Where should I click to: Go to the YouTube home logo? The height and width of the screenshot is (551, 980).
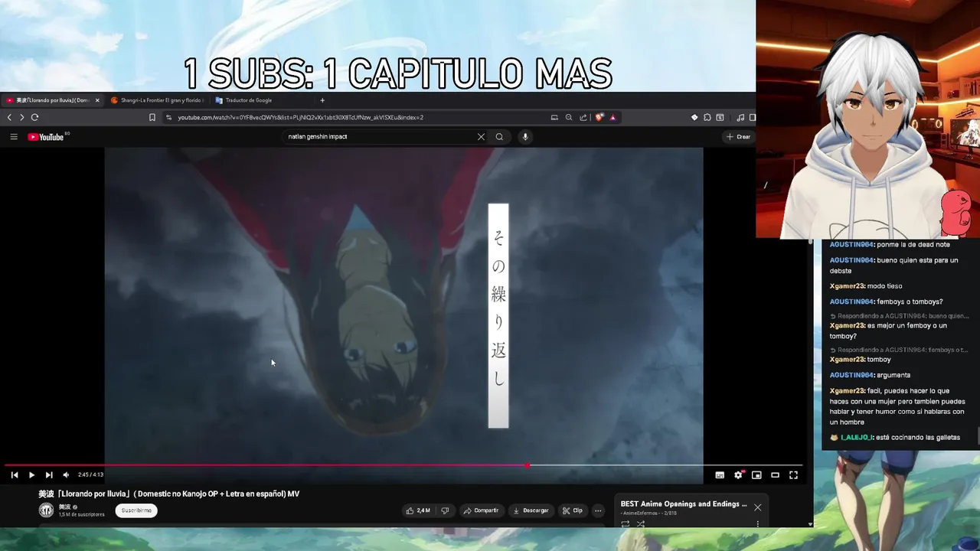click(x=46, y=137)
